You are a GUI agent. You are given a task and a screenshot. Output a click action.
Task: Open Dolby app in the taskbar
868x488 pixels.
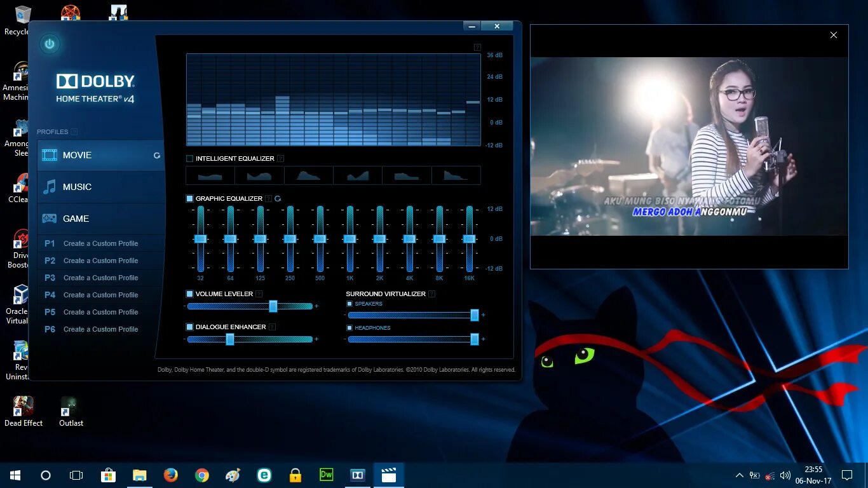358,475
